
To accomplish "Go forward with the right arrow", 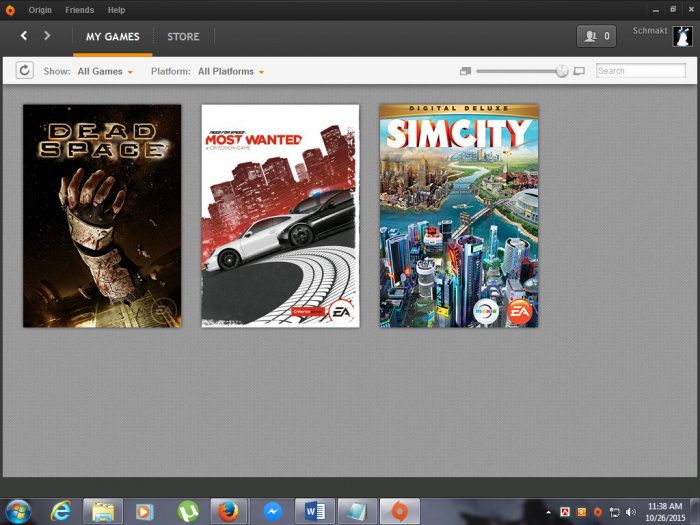I will coord(47,36).
